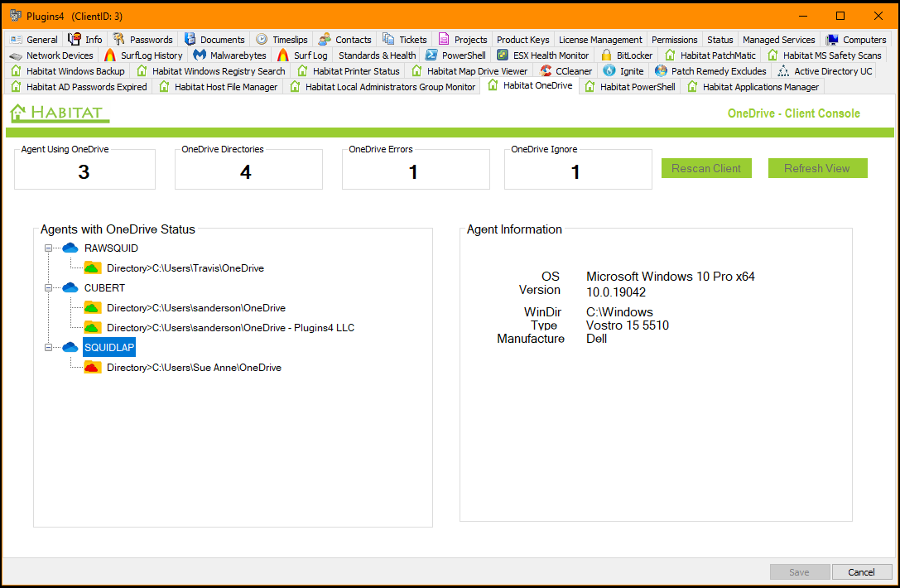This screenshot has width=900, height=588.
Task: Switch to the Passwords tab
Action: pyautogui.click(x=143, y=40)
